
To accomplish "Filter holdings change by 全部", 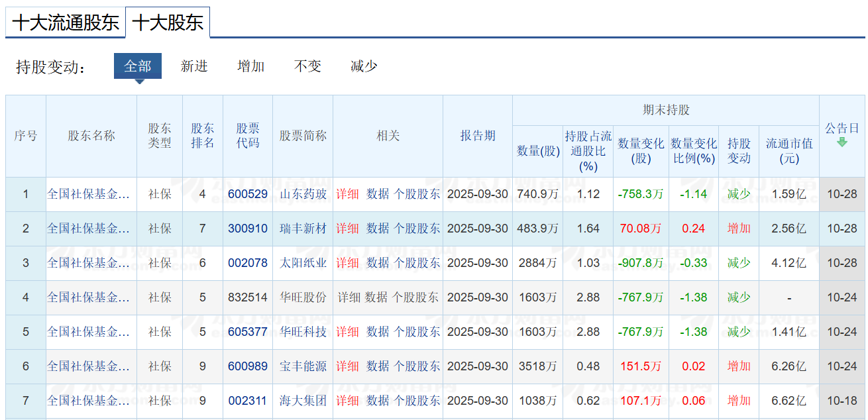I will tap(138, 66).
